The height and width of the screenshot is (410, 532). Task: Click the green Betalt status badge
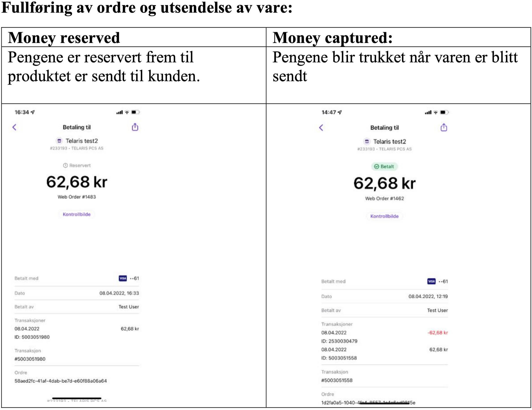tap(384, 167)
